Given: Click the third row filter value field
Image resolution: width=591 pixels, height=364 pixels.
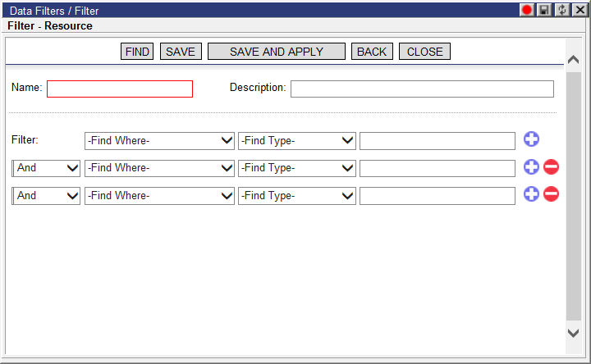Looking at the screenshot, I should [438, 196].
